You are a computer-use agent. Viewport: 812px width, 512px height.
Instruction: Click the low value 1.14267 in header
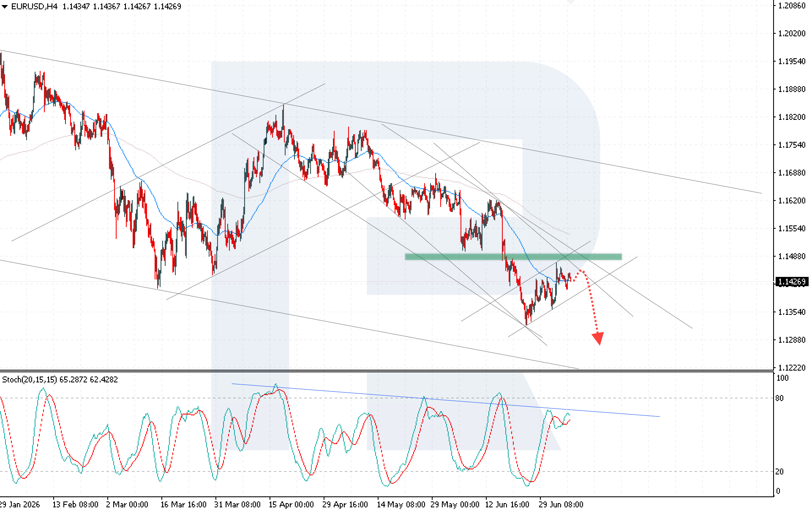click(137, 7)
